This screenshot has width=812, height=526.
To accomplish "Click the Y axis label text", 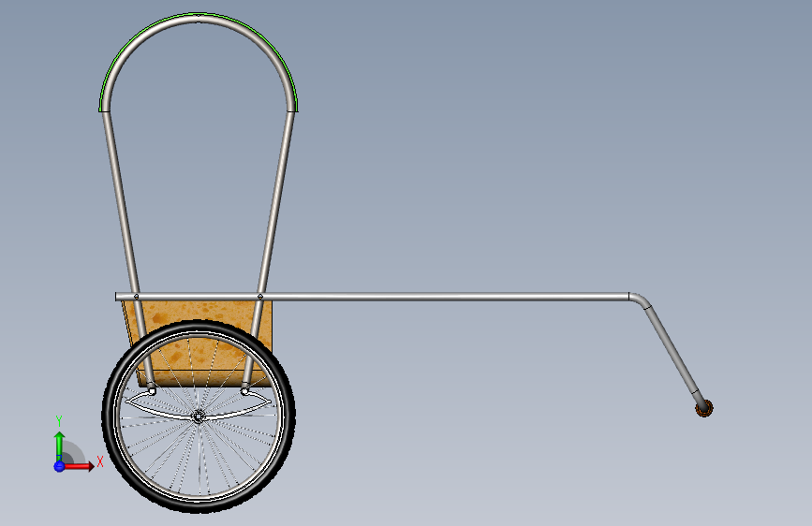I will click(x=59, y=421).
